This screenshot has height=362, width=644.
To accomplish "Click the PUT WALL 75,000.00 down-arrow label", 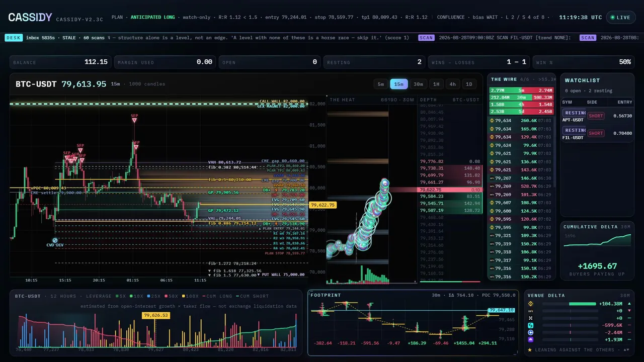I will click(x=281, y=275).
